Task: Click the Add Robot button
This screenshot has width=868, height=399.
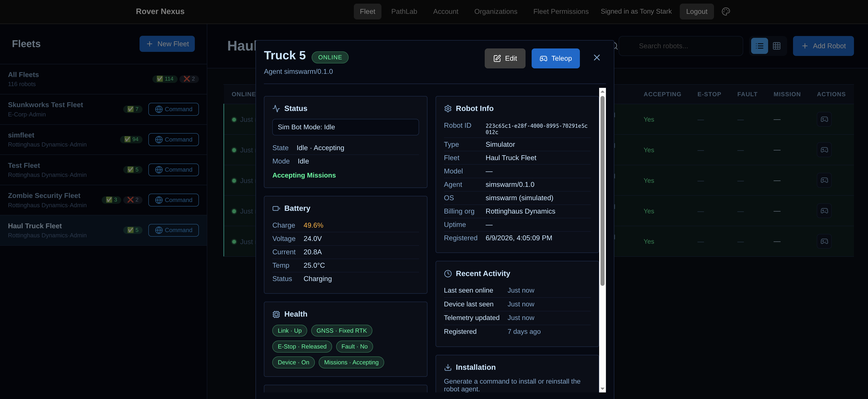Action: pyautogui.click(x=823, y=46)
